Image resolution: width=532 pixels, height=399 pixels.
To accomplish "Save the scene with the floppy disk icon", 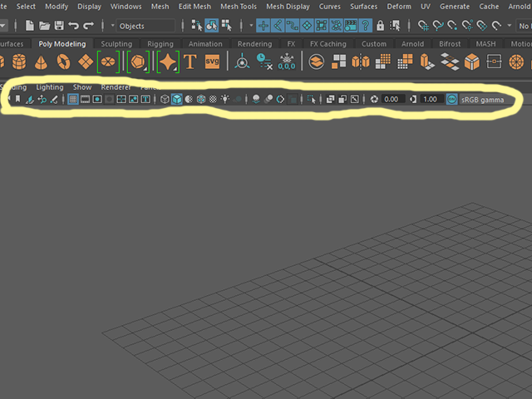I will (x=59, y=26).
